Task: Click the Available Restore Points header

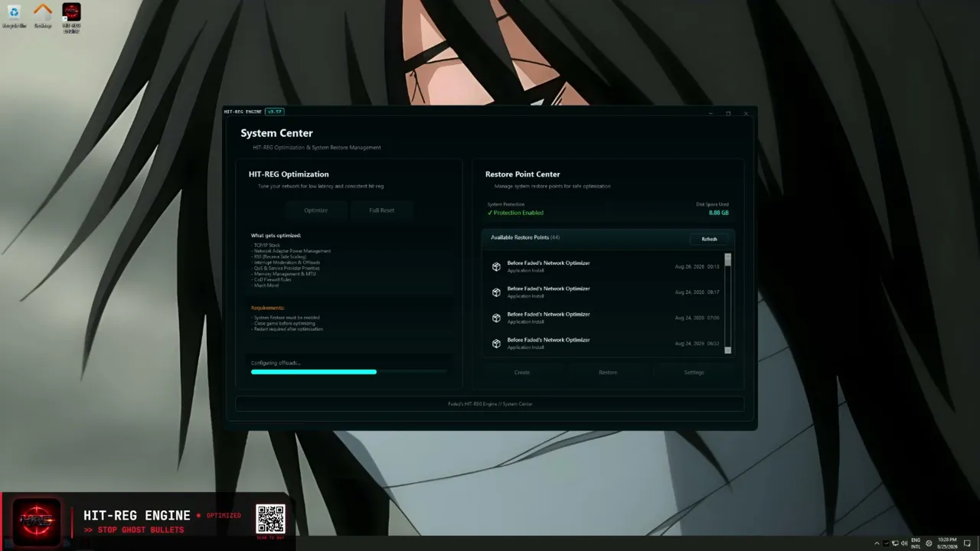Action: [x=525, y=238]
